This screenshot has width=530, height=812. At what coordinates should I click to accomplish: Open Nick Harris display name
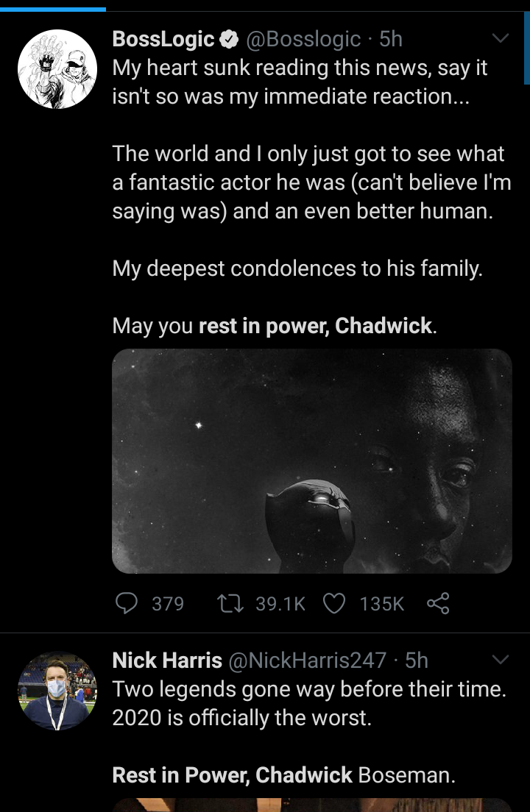tap(167, 660)
